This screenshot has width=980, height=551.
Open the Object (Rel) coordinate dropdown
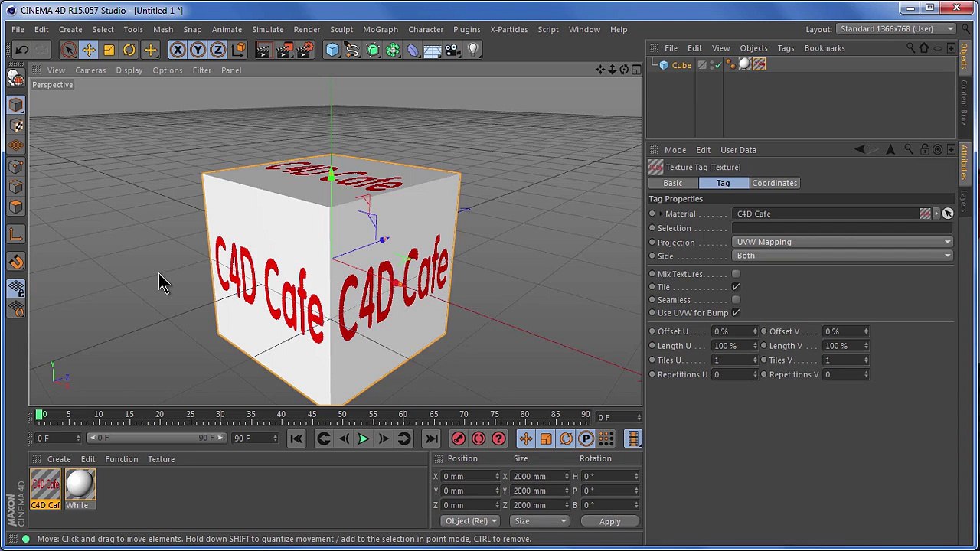pyautogui.click(x=471, y=521)
